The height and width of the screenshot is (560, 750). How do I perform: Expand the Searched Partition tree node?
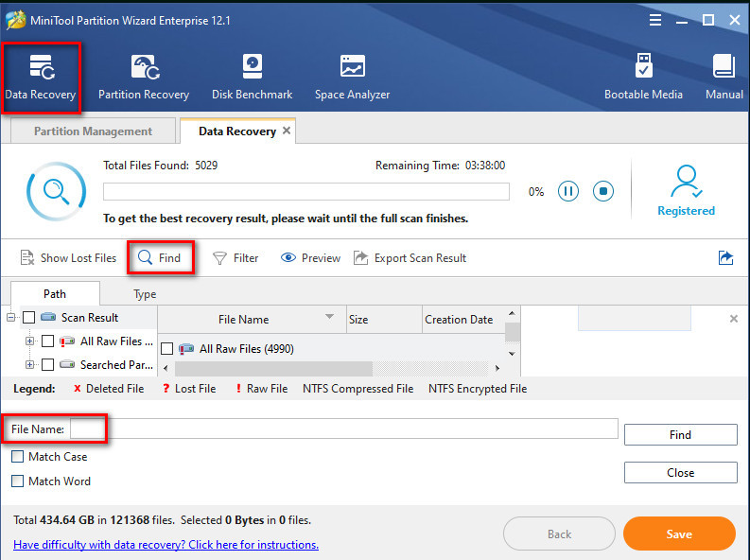tap(30, 365)
